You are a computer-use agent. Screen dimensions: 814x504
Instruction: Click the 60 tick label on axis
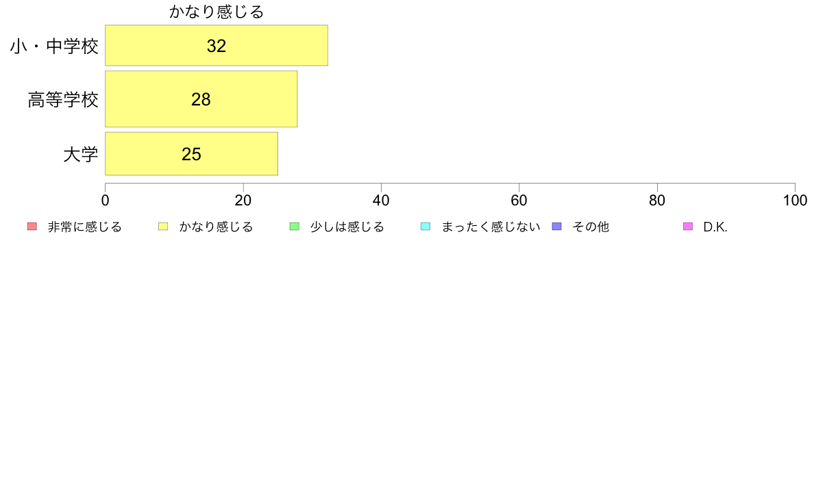(519, 201)
